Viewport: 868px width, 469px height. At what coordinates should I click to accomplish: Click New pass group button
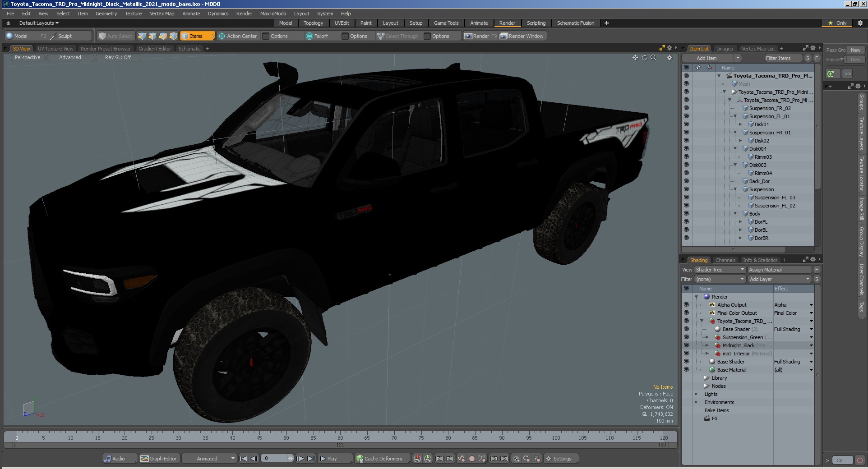[855, 50]
